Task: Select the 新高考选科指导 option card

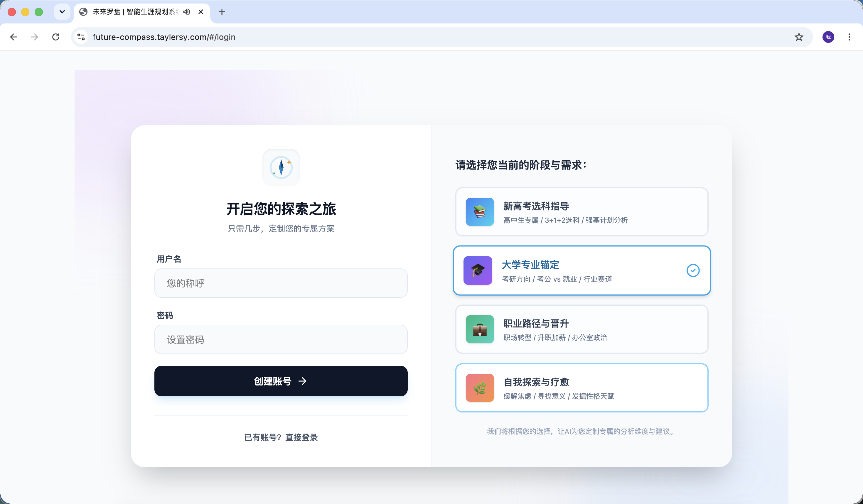Action: point(581,212)
